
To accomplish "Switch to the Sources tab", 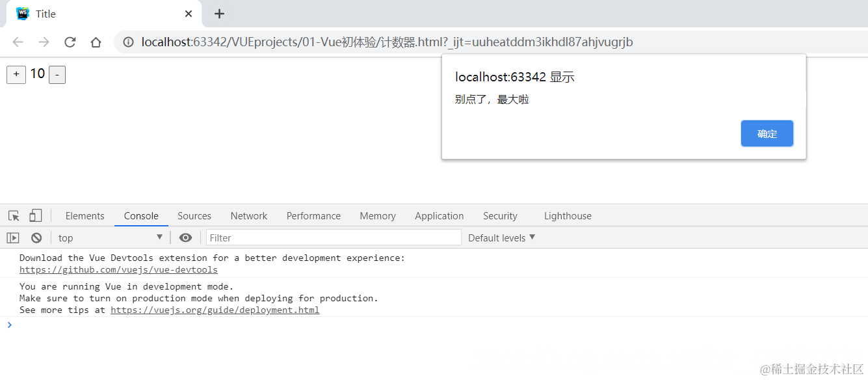I will (194, 216).
